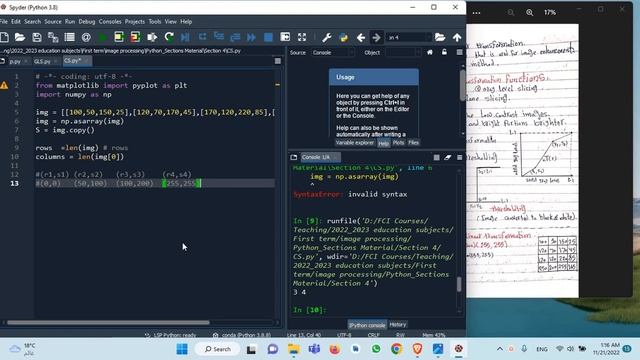640x360 pixels.
Task: Start debugging the file
Action: (x=185, y=38)
